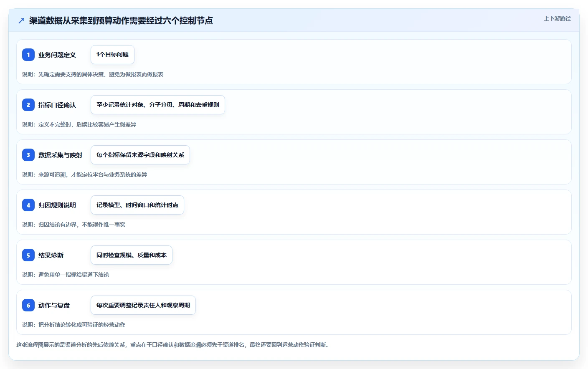Click the note 把分析结论转化成可验证的经营动作

[82, 325]
